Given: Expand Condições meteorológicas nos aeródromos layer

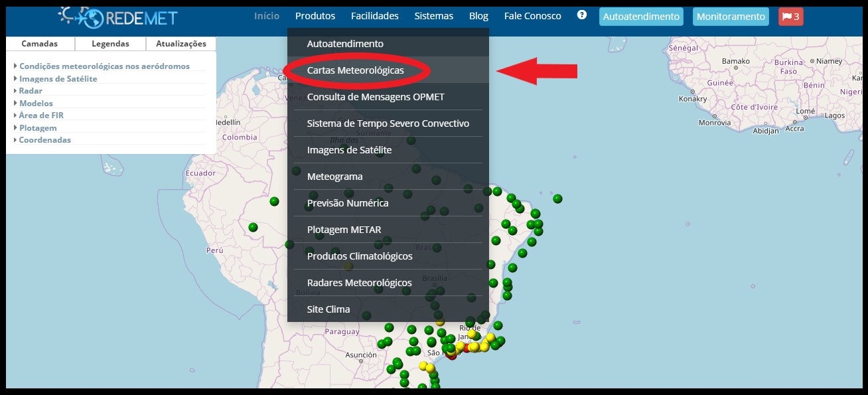Looking at the screenshot, I should [104, 66].
